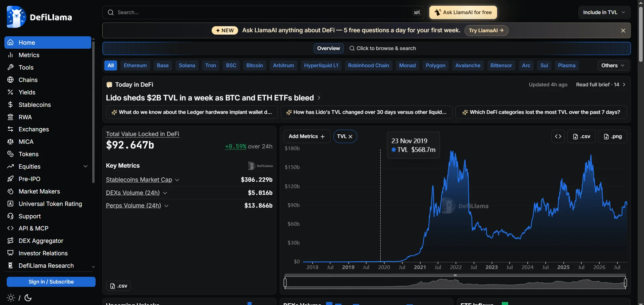
Task: Select the Bitcoin chain tab
Action: 255,66
